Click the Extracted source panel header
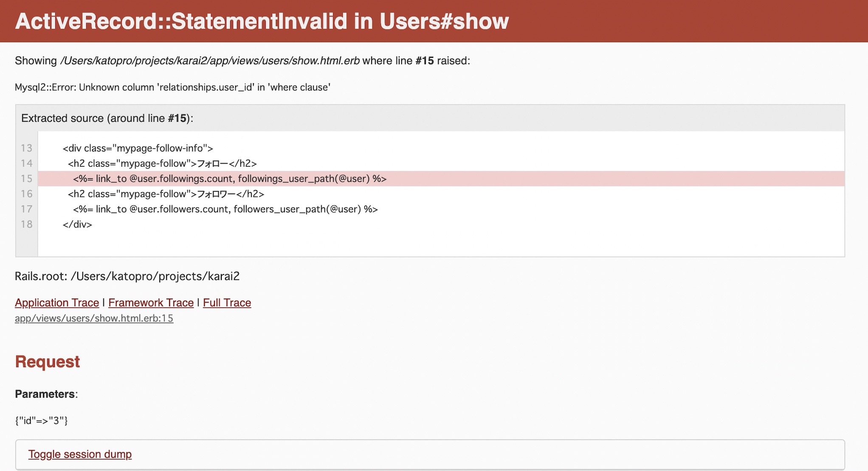The width and height of the screenshot is (868, 471). point(107,118)
